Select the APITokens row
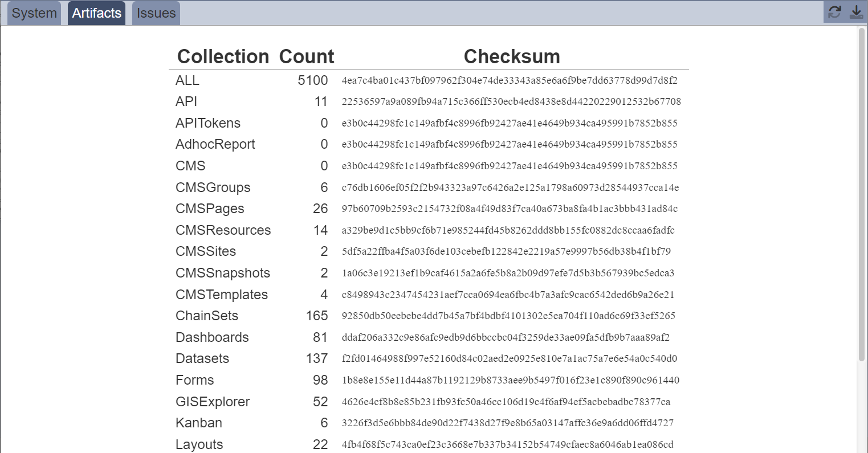868x453 pixels. click(x=429, y=123)
